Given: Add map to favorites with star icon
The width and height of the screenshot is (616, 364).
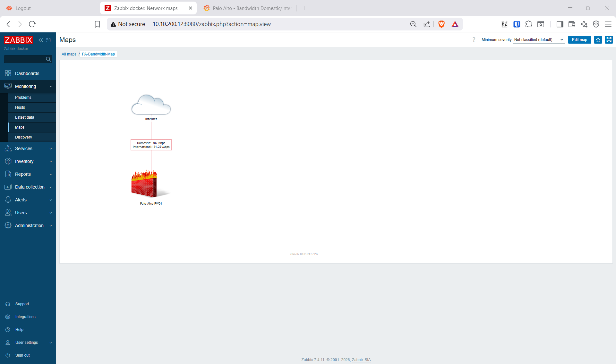Looking at the screenshot, I should [598, 40].
